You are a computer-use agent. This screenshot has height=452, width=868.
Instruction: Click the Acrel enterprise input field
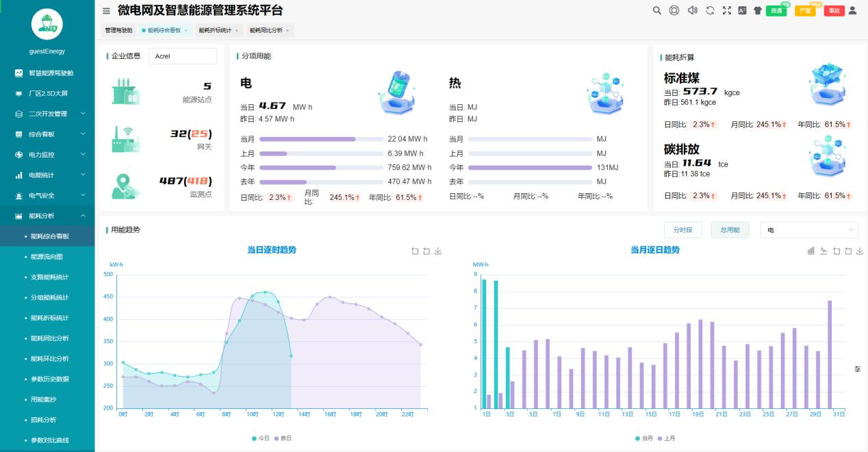182,56
